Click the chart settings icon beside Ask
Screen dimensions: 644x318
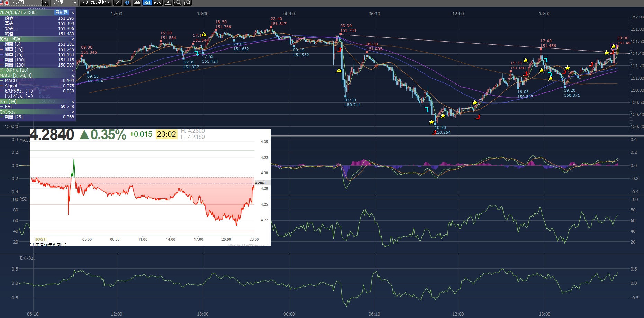168,2
